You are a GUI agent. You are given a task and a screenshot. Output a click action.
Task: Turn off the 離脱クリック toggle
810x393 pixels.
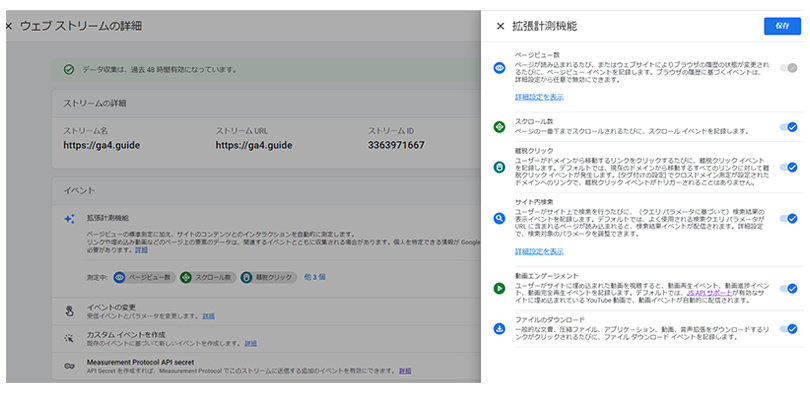tap(789, 167)
